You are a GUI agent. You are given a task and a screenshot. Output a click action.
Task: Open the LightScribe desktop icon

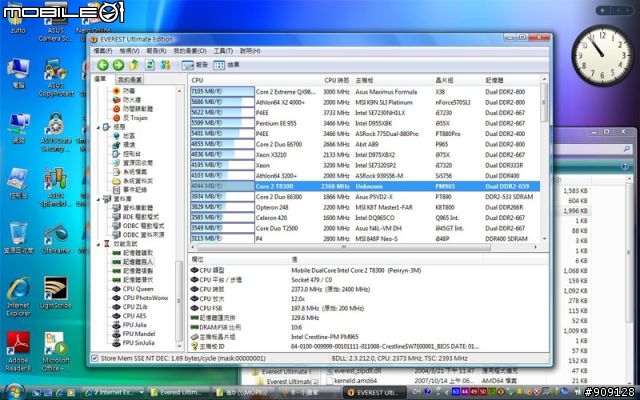point(56,293)
